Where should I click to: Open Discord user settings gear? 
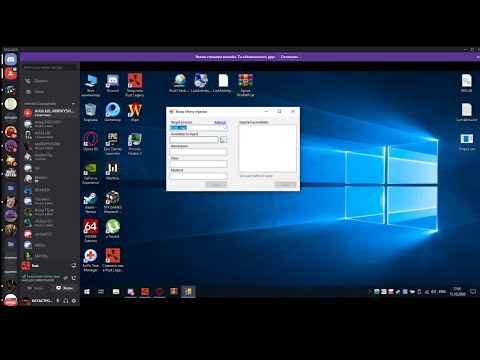tap(74, 301)
